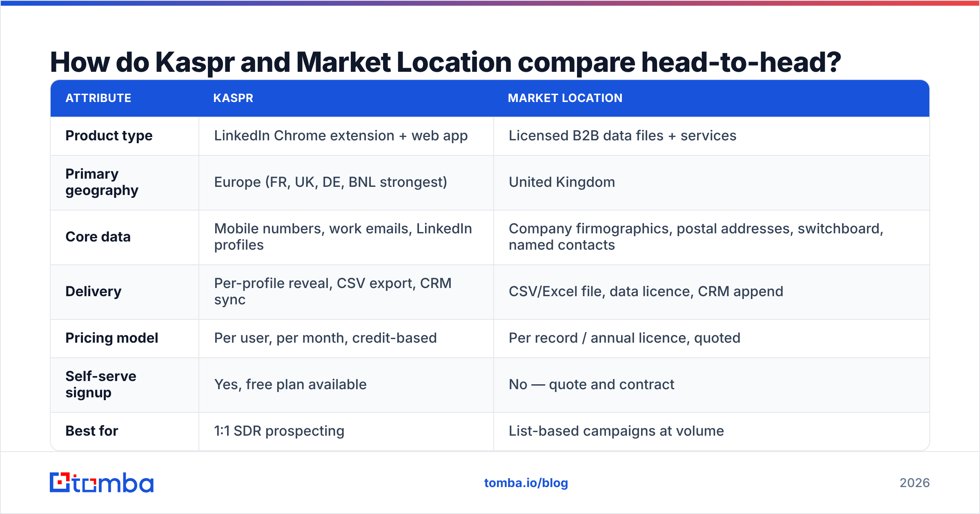Click the 2026 year label in footer
Image resolution: width=980 pixels, height=514 pixels.
coord(915,483)
